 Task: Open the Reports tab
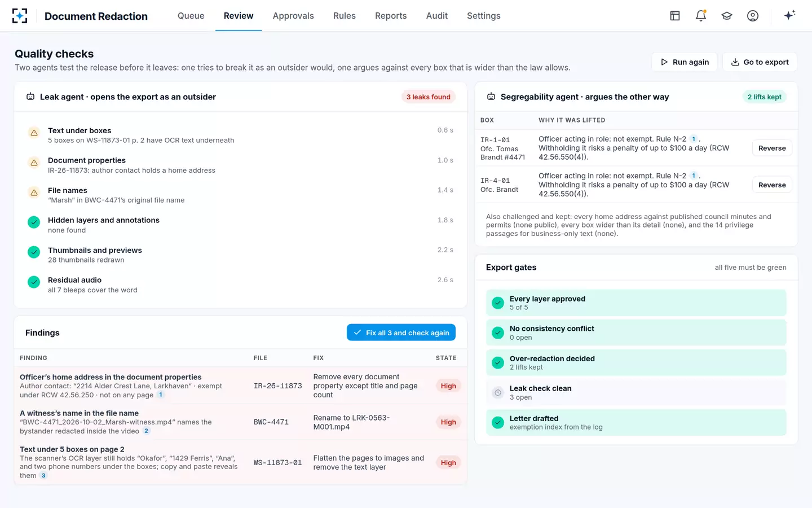pyautogui.click(x=391, y=16)
